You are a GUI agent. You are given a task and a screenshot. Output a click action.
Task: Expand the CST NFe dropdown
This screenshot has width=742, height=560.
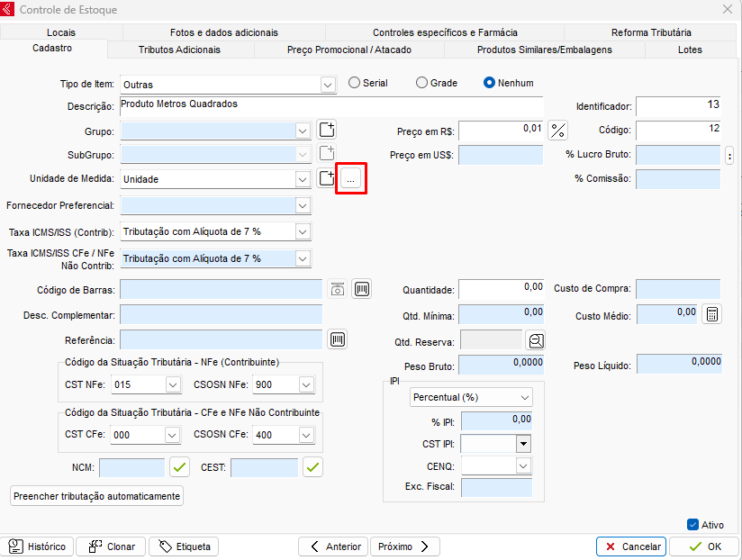point(173,385)
